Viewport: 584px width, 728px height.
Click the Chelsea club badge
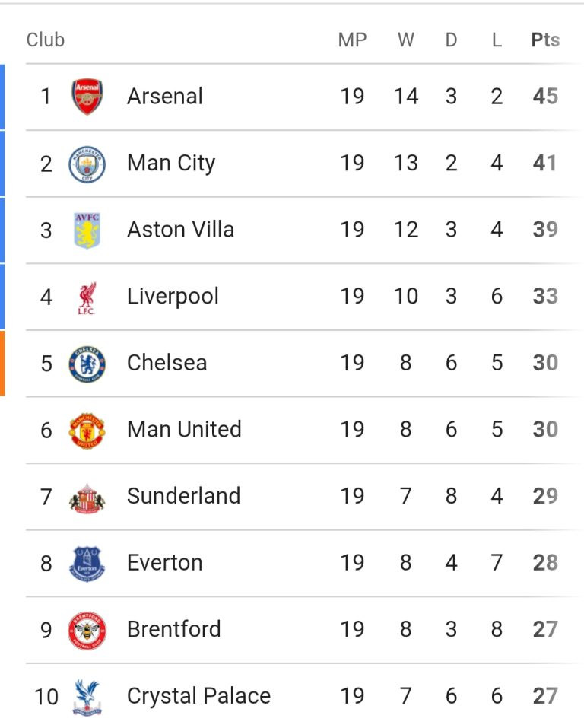tap(87, 363)
